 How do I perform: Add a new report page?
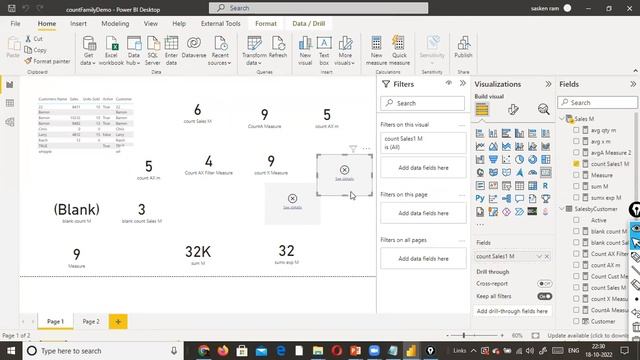pyautogui.click(x=118, y=322)
